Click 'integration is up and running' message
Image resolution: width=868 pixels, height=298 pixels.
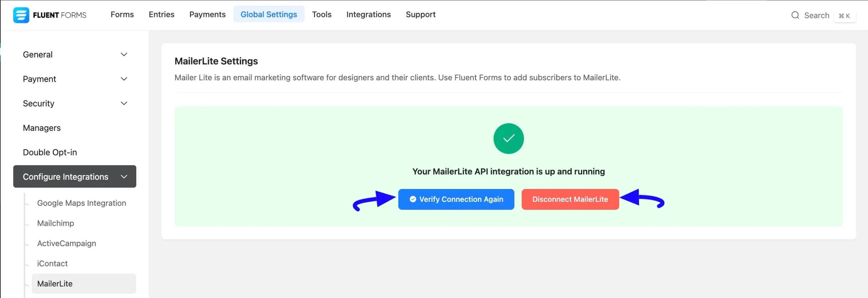tap(508, 172)
